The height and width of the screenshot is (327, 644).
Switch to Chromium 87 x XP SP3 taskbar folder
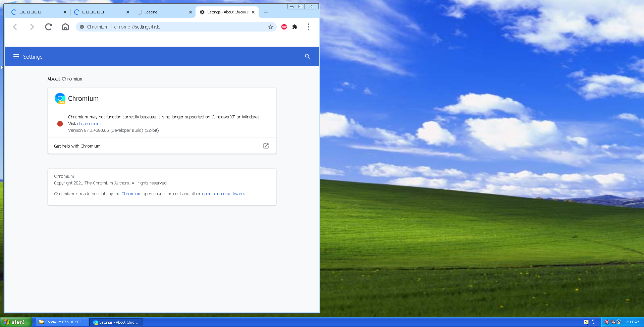[x=62, y=322]
